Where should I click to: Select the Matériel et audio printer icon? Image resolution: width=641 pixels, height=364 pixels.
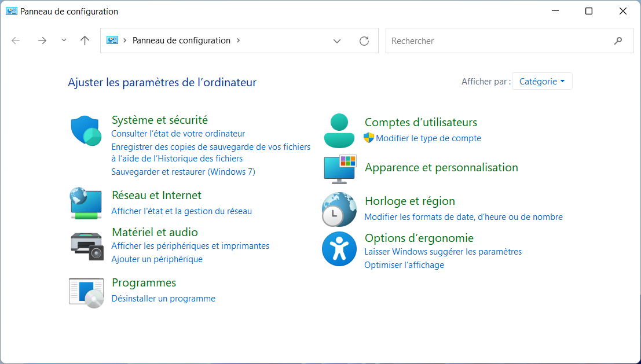87,246
